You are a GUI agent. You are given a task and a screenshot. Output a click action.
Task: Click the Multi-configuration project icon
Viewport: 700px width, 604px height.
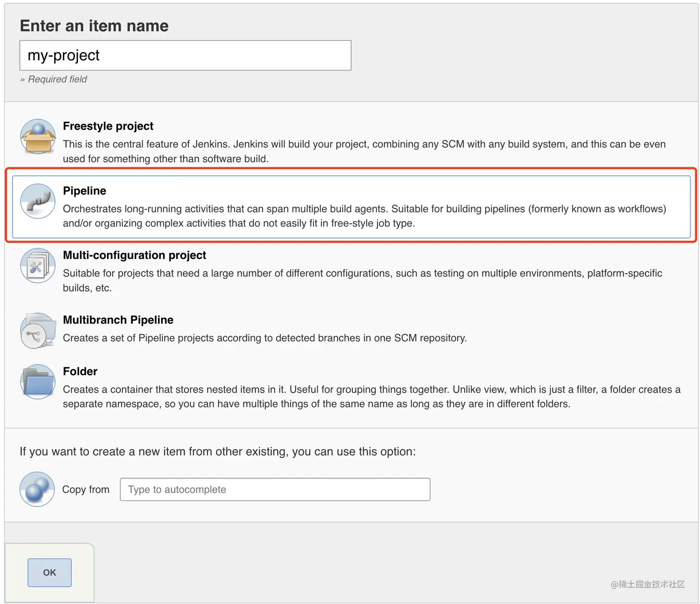click(38, 266)
